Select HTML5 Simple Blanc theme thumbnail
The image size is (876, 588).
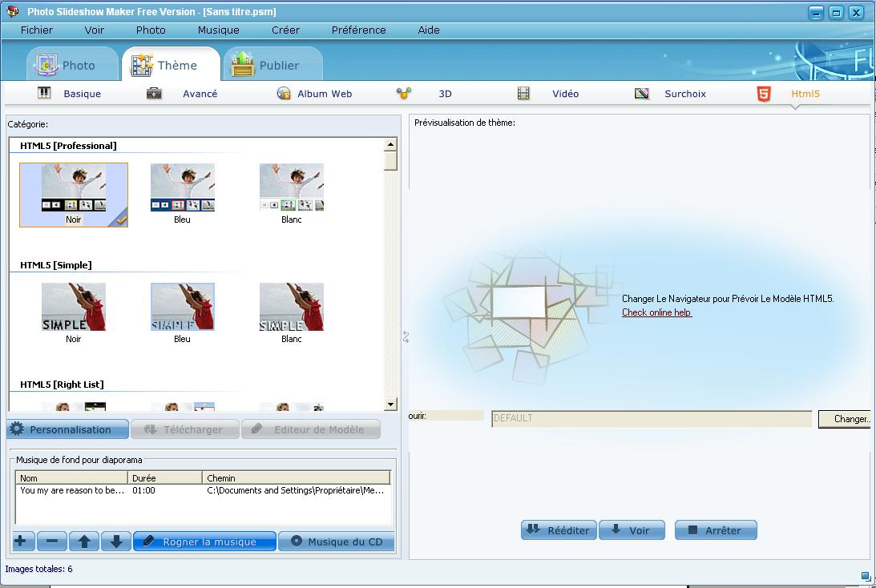(292, 308)
